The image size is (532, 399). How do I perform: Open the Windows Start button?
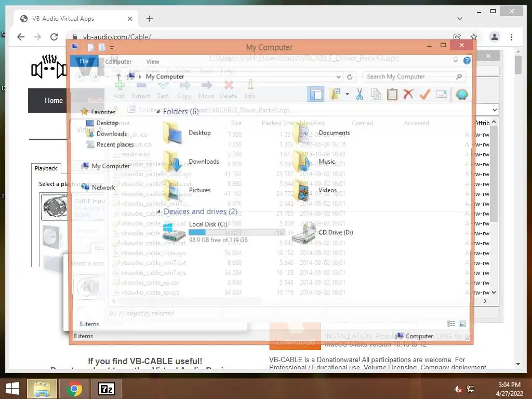[12, 389]
